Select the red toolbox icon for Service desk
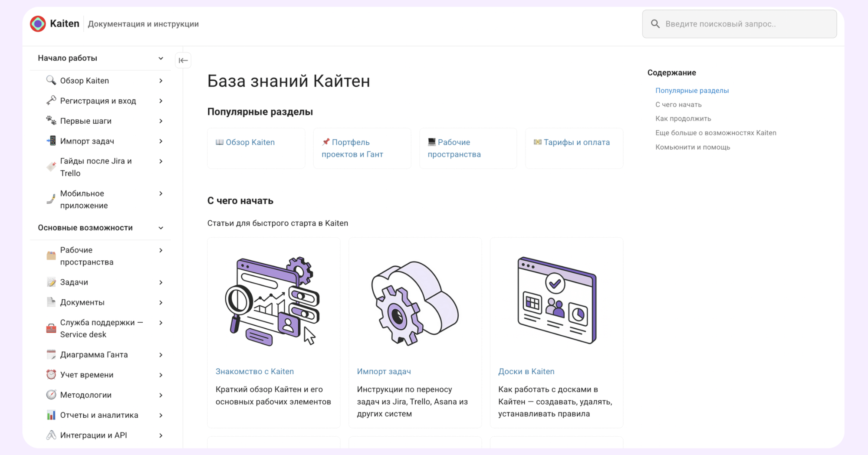Viewport: 868px width, 455px height. coord(51,328)
